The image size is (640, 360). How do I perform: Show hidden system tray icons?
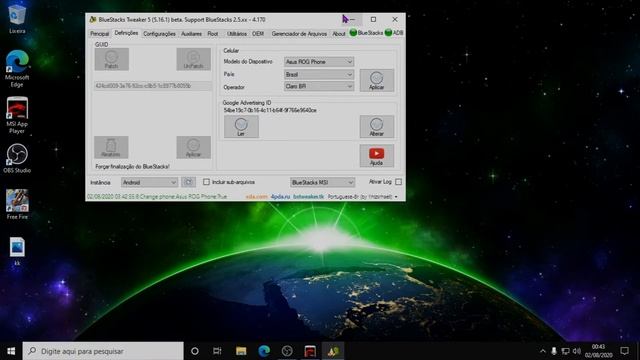click(542, 351)
